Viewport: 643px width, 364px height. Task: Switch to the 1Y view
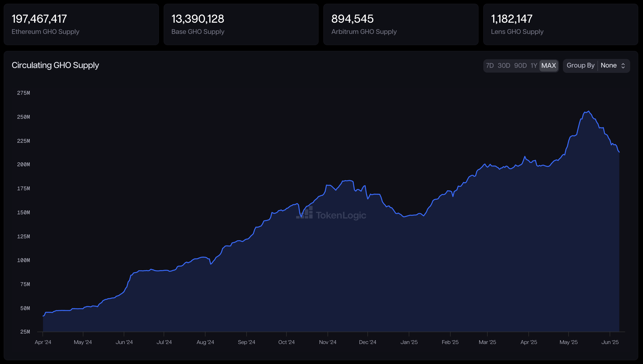click(x=534, y=65)
